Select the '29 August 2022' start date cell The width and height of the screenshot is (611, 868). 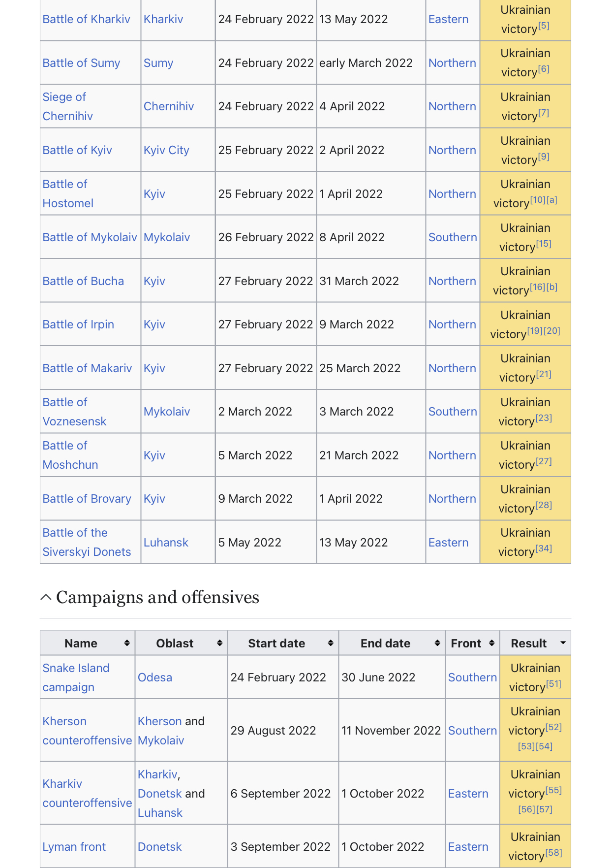point(274,731)
